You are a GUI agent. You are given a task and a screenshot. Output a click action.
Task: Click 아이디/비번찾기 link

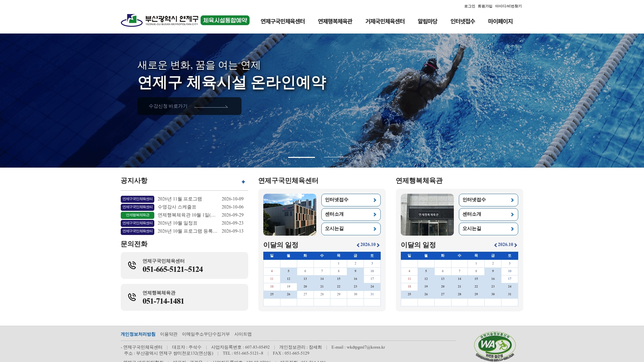point(508,6)
